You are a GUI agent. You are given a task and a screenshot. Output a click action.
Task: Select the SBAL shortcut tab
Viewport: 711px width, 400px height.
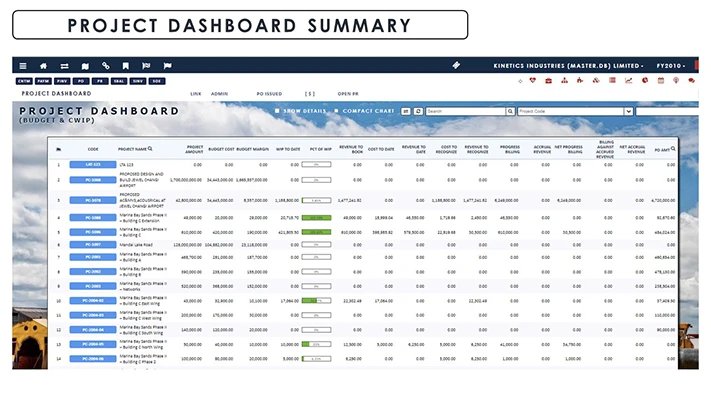pyautogui.click(x=120, y=80)
